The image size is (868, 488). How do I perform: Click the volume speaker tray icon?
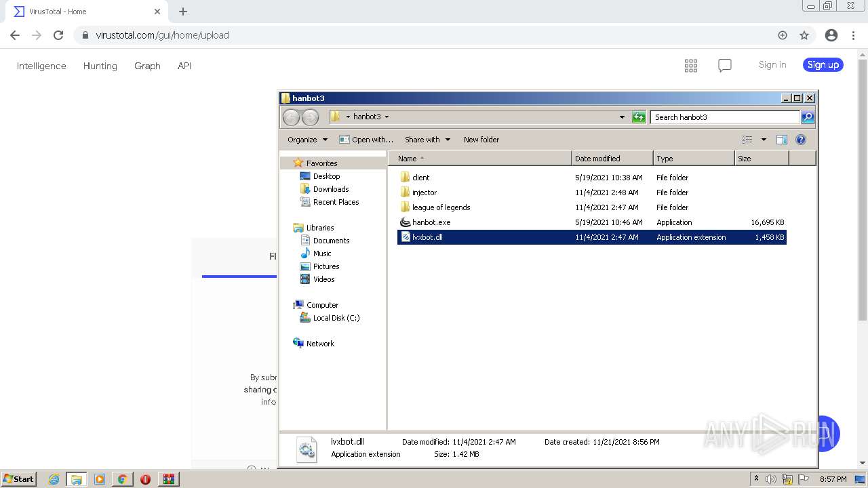pos(771,479)
